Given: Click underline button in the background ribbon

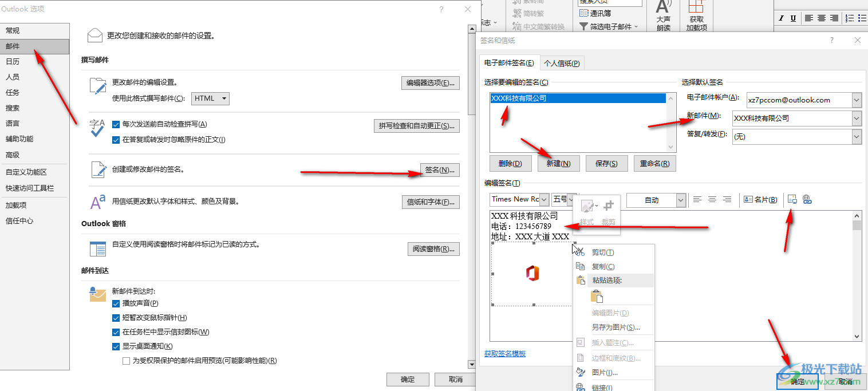Looking at the screenshot, I should (x=793, y=18).
